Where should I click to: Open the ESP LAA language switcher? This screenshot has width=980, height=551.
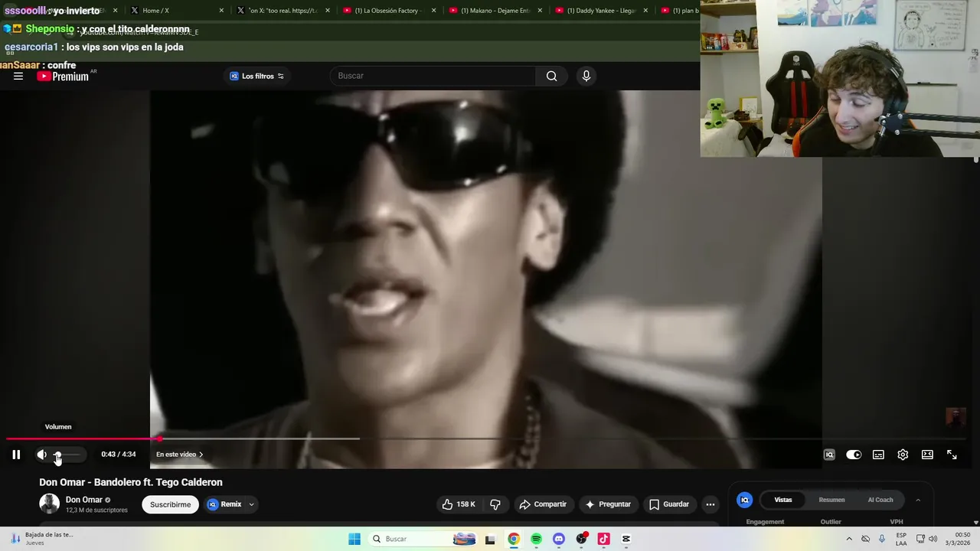pos(901,539)
